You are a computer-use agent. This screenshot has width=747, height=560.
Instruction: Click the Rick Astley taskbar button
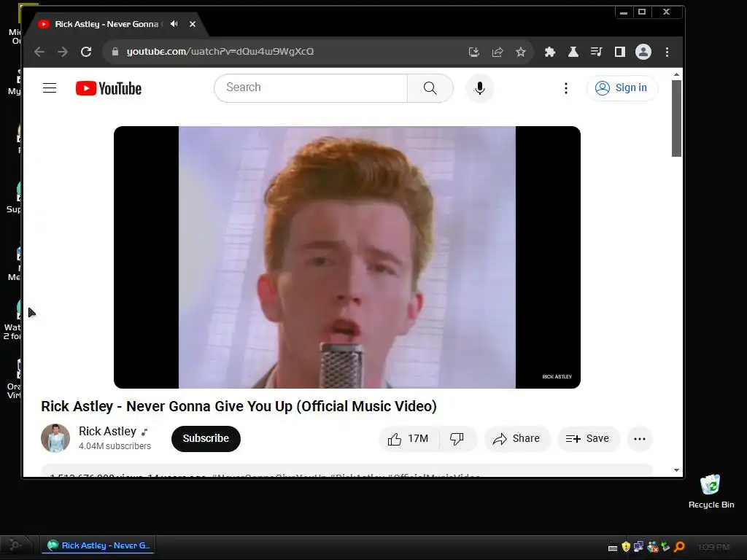click(x=98, y=545)
